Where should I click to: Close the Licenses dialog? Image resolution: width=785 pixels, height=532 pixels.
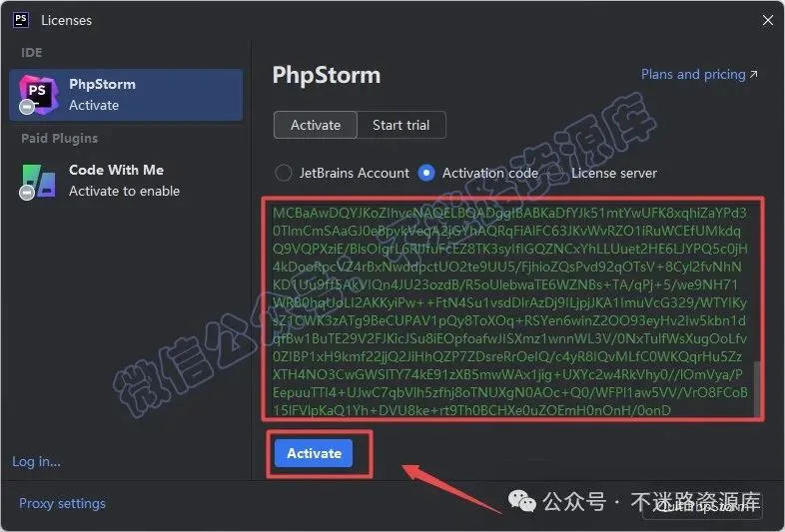(x=768, y=20)
